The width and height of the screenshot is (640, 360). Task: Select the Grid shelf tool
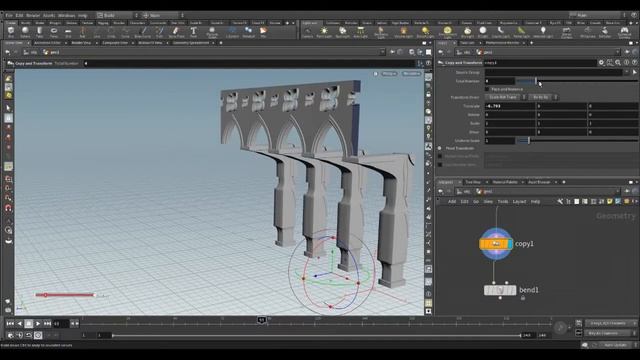(68, 32)
